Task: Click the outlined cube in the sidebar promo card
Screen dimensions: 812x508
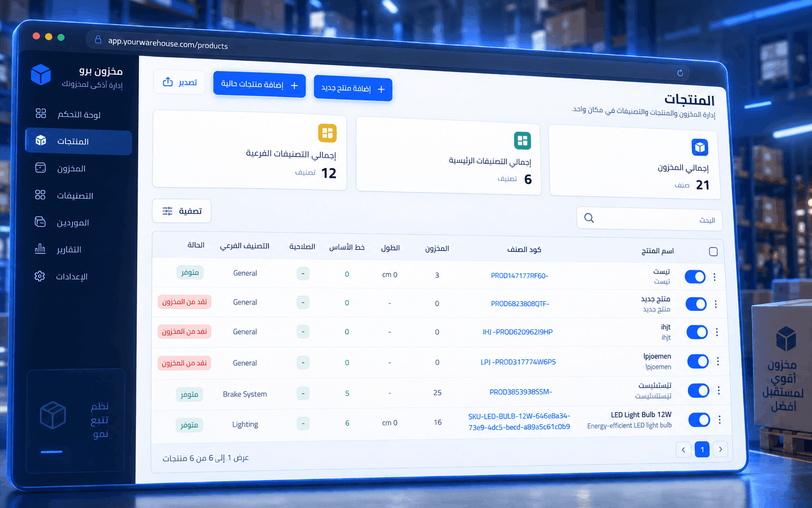Action: tap(53, 415)
